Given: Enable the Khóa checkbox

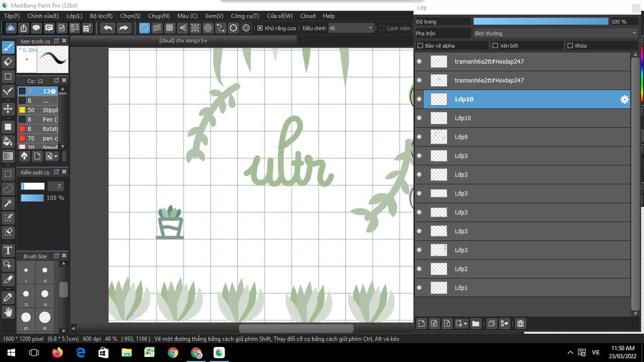Looking at the screenshot, I should tap(570, 45).
